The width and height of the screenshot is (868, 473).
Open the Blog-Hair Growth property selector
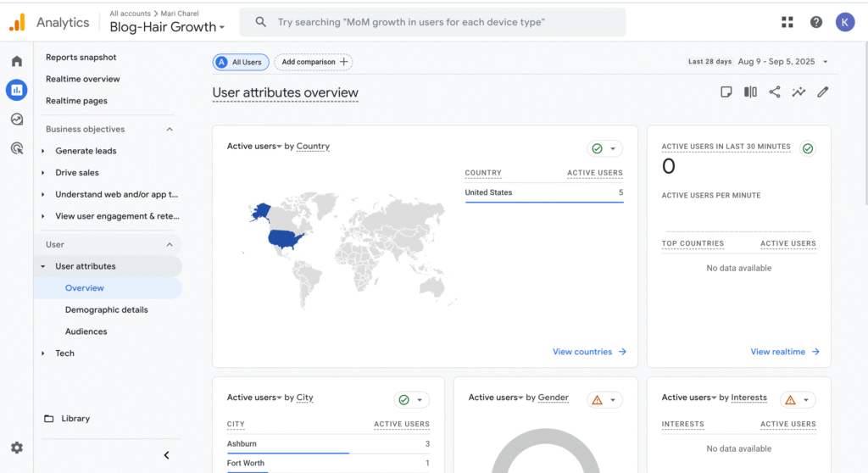pos(167,26)
